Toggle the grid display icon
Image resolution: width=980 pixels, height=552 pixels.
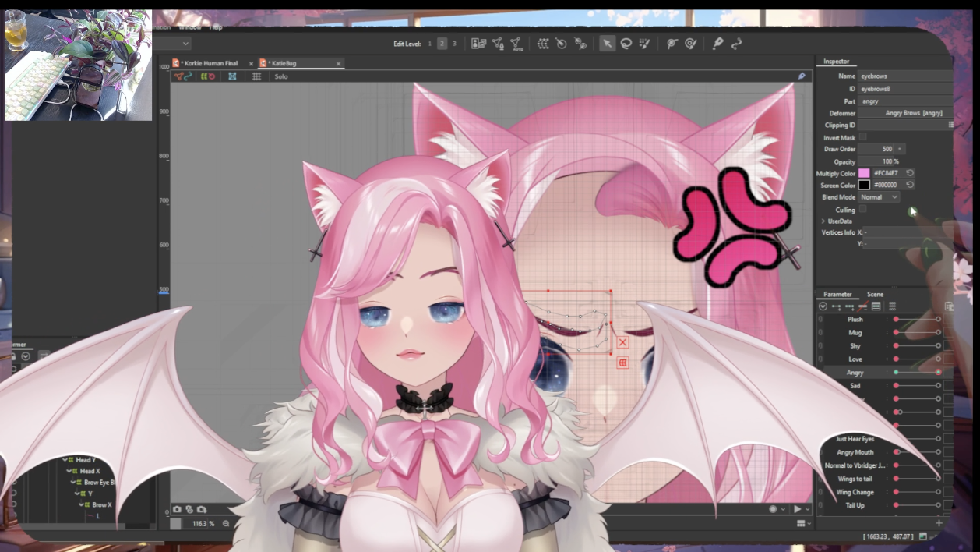click(256, 76)
